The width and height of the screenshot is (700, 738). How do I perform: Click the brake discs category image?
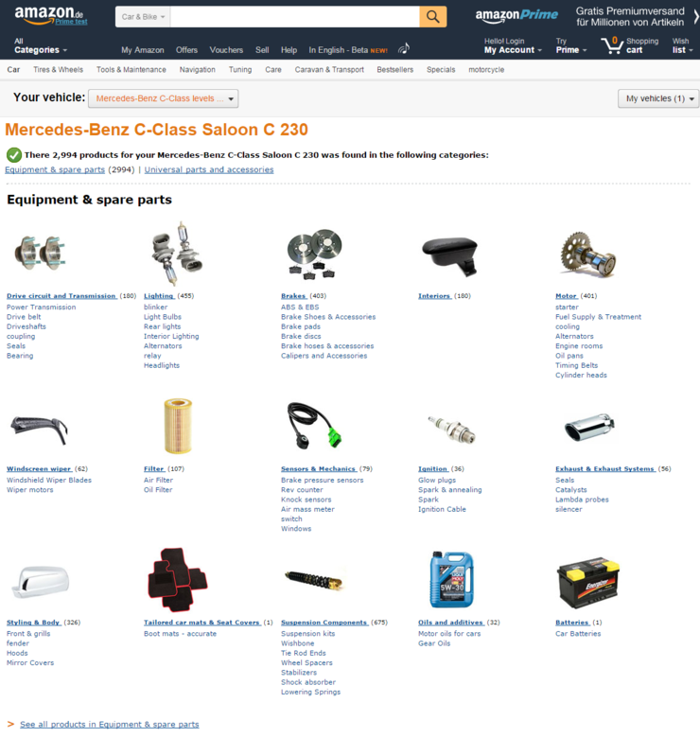coord(314,255)
